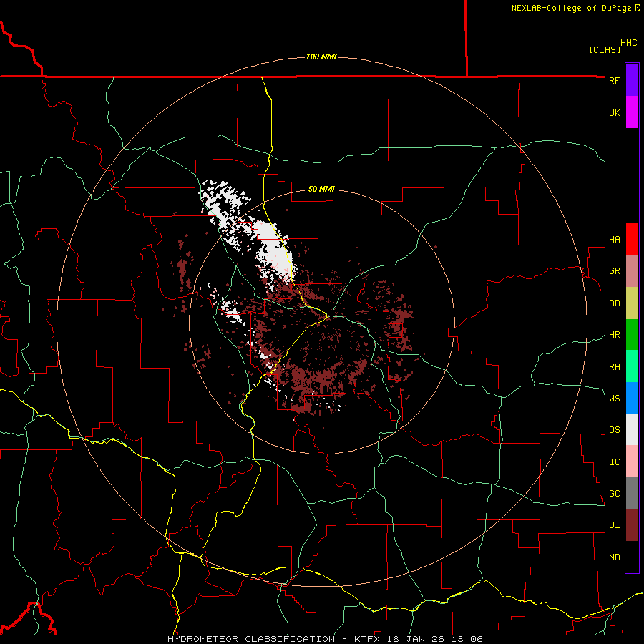The width and height of the screenshot is (644, 644).
Task: Click the HR legend label
Action: point(614,335)
